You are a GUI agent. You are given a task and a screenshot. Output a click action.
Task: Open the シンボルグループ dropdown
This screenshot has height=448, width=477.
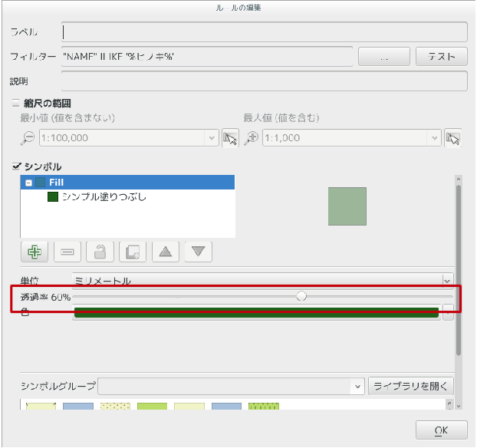click(x=357, y=386)
